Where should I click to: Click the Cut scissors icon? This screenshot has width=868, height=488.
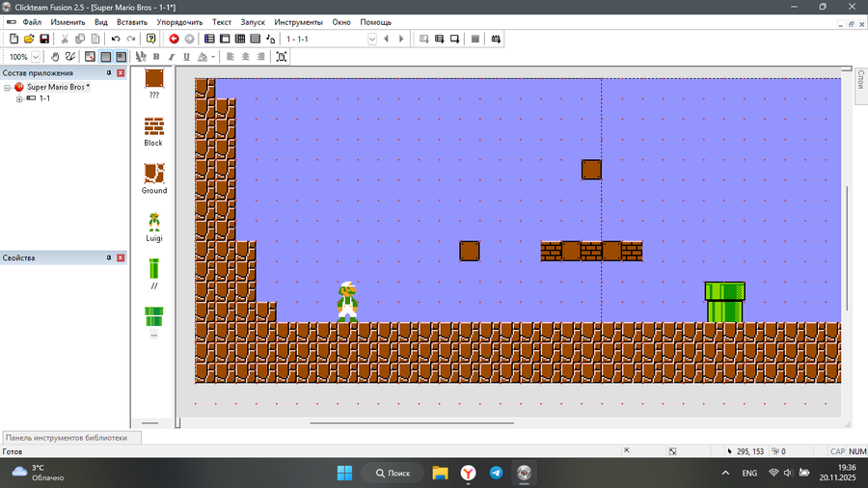pyautogui.click(x=65, y=39)
